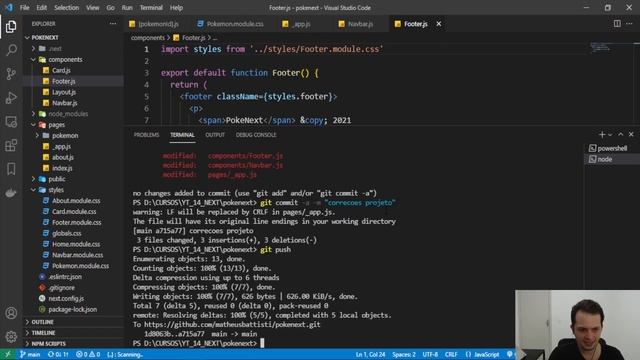Click the VS Code logo menu
The width and height of the screenshot is (640, 360).
[x=9, y=7]
